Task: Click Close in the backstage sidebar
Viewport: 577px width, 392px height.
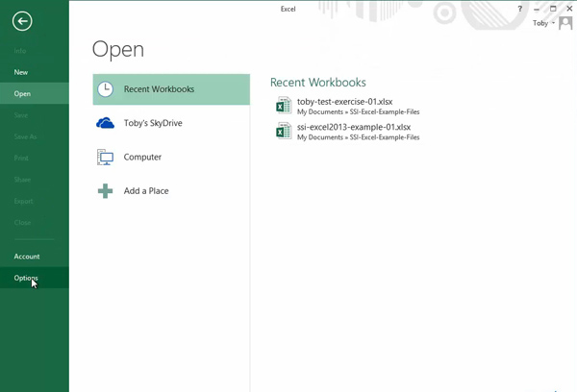Action: 22,223
